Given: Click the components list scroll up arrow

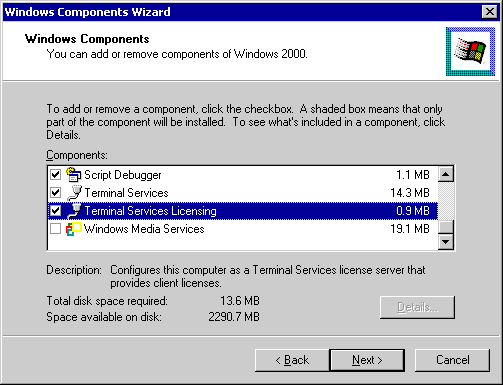Looking at the screenshot, I should [446, 174].
